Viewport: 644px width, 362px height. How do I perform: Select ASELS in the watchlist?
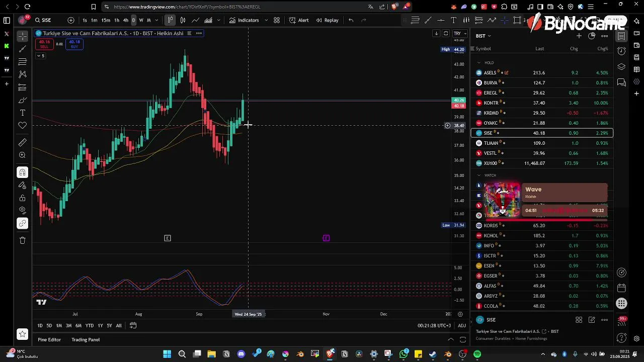point(542,72)
